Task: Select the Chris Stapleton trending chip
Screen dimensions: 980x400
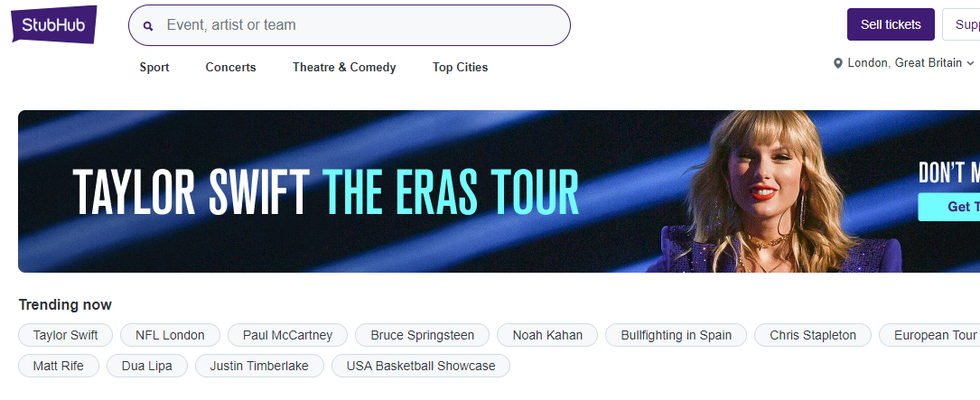Action: pos(812,335)
